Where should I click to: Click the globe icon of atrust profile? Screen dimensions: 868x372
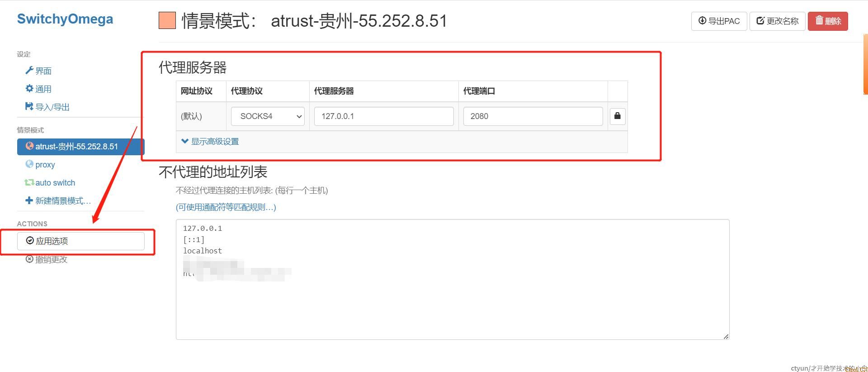(x=29, y=146)
